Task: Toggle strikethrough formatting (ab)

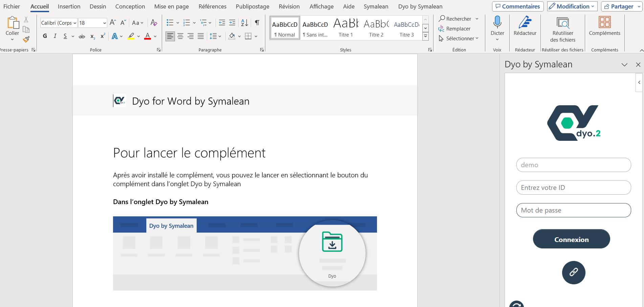Action: click(x=82, y=36)
